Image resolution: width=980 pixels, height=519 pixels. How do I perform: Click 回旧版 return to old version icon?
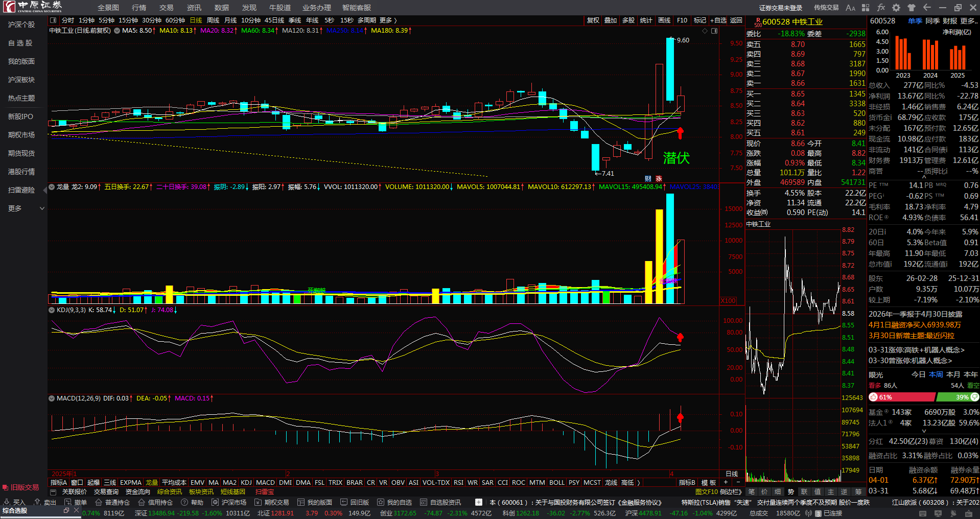pos(344,502)
